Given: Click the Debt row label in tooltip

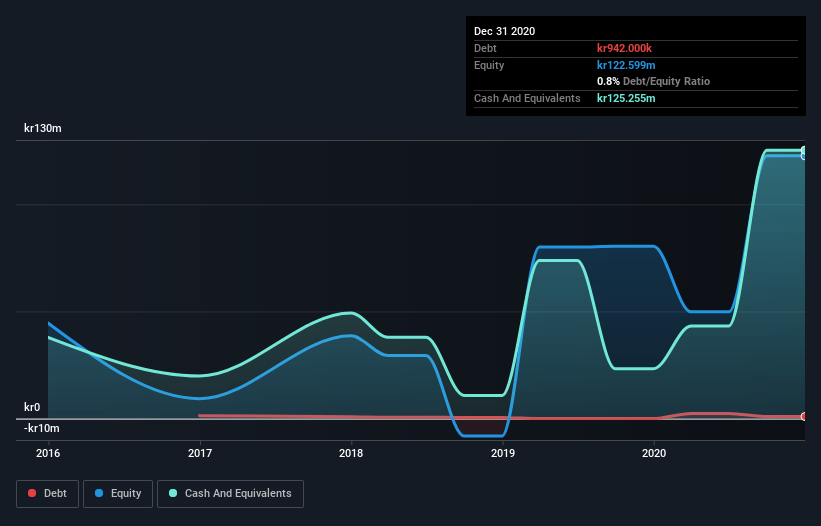Looking at the screenshot, I should click(485, 48).
